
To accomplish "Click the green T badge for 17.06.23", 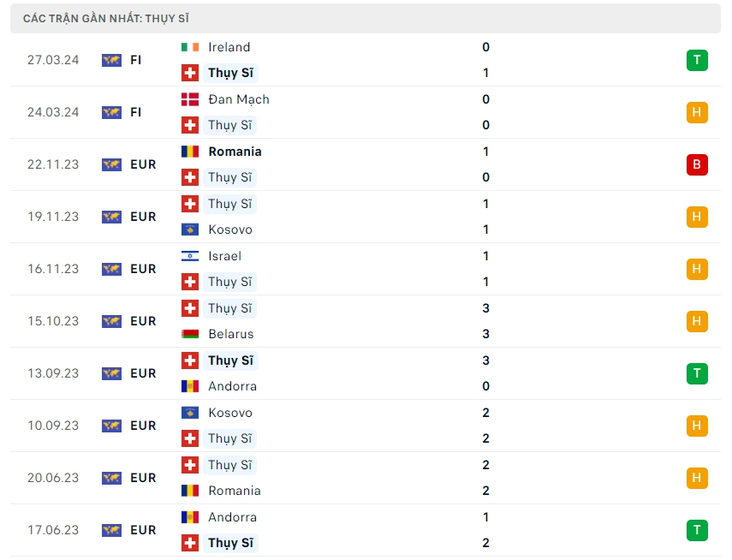I will click(697, 530).
